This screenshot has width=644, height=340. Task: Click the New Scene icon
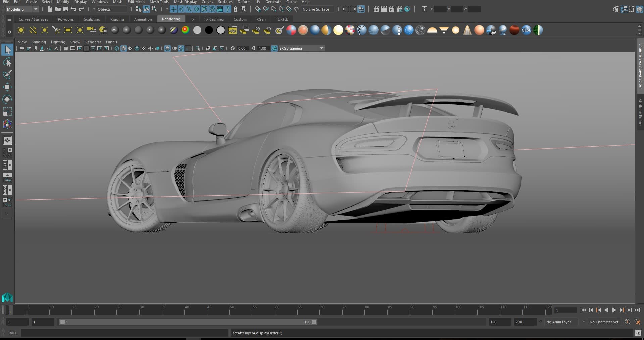tap(50, 9)
